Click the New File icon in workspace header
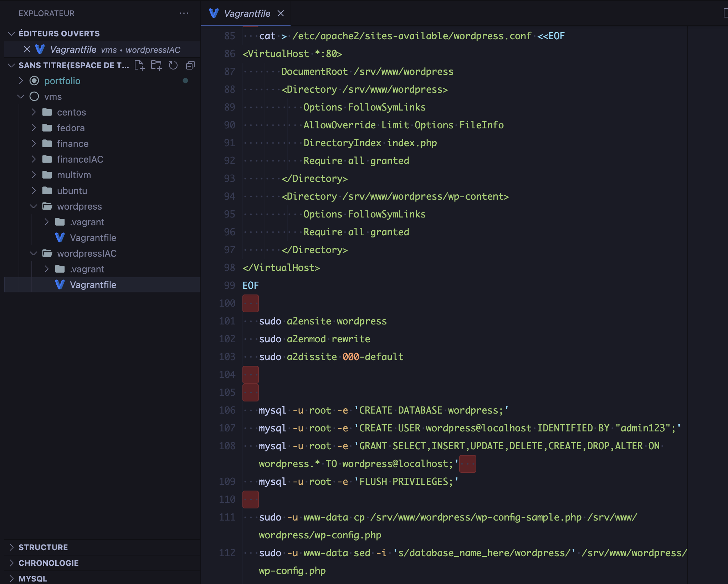 [139, 65]
